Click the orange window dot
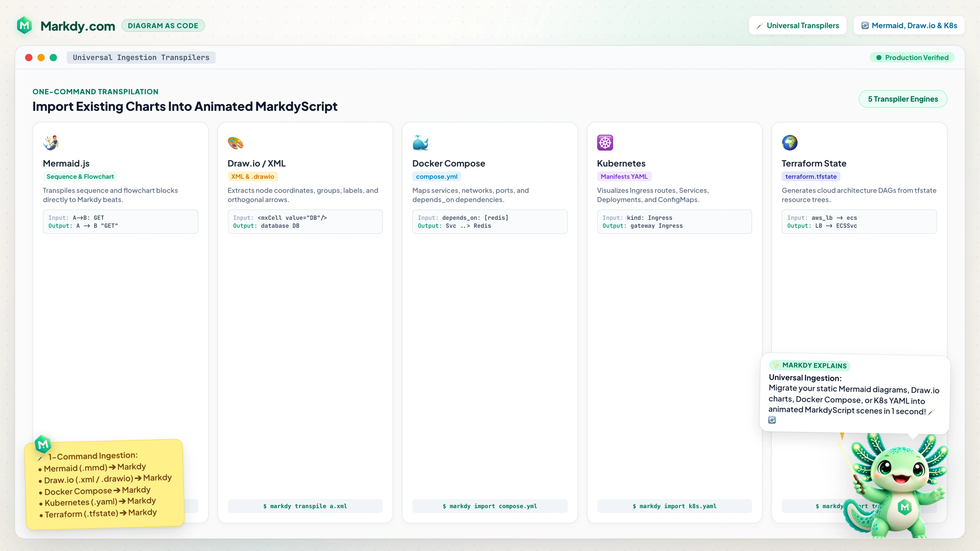Image resolution: width=980 pixels, height=551 pixels. pos(41,58)
